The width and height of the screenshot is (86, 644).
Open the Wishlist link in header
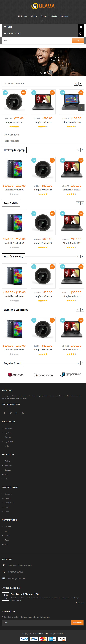34,16
